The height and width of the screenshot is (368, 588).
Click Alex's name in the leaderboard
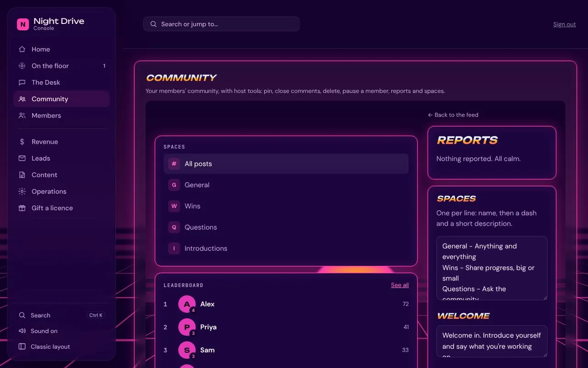tap(208, 304)
